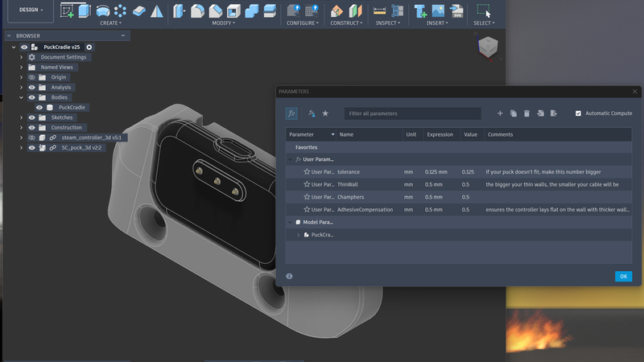Toggle visibility of Sketches folder
Image resolution: width=644 pixels, height=362 pixels.
point(31,117)
